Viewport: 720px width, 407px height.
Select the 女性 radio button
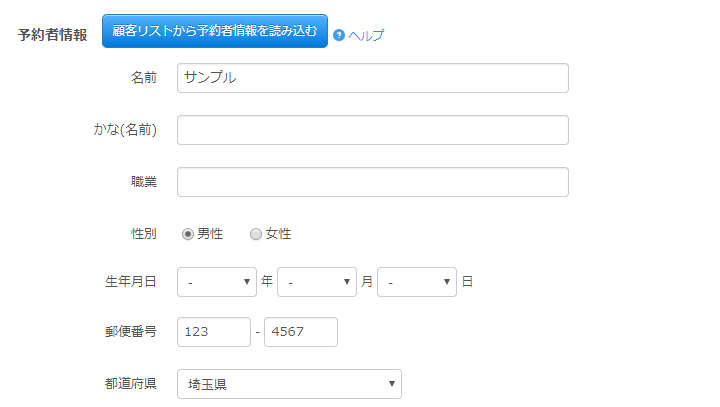(256, 234)
